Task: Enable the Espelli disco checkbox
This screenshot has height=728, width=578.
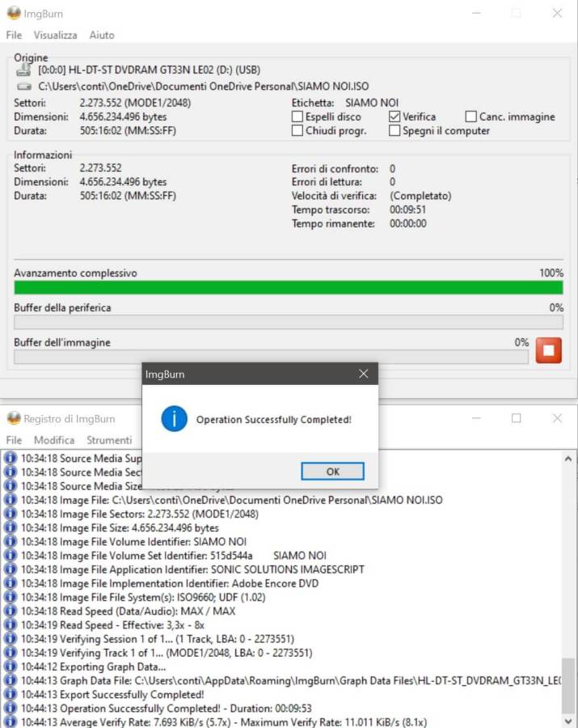Action: pos(297,116)
